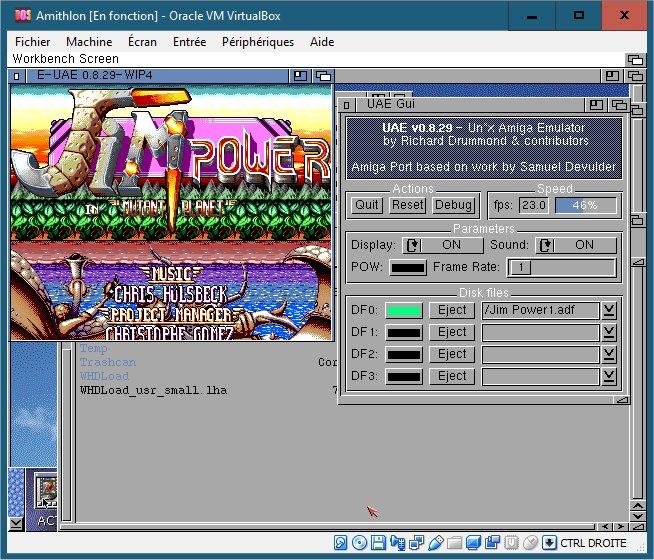Click the Quit button in Actions
The height and width of the screenshot is (560, 654).
[366, 205]
